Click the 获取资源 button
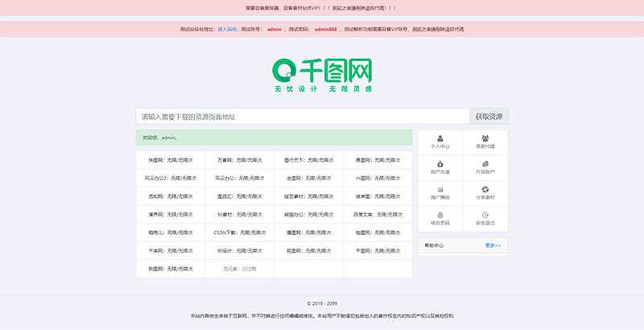The width and height of the screenshot is (644, 330). pos(489,117)
